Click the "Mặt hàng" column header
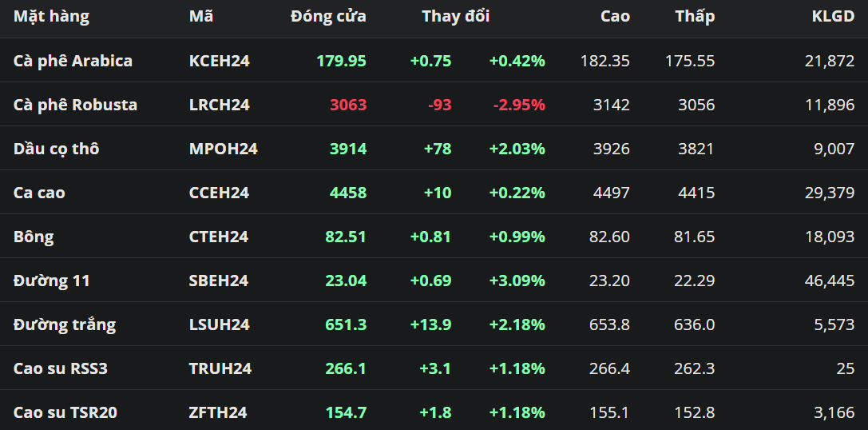868x430 pixels. coord(51,17)
